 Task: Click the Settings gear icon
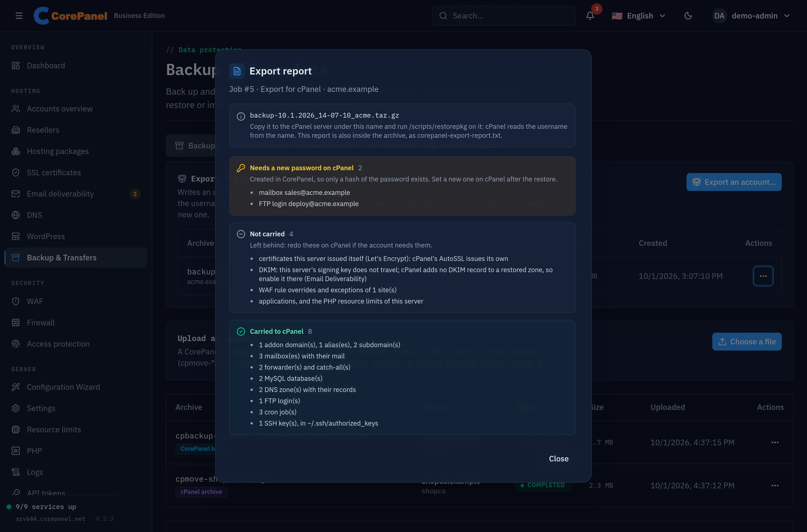(16, 408)
